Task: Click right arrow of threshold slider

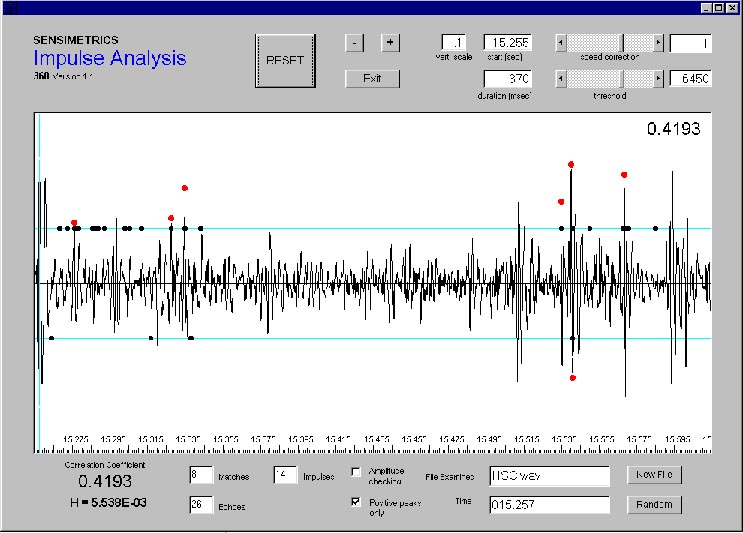Action: tap(658, 78)
